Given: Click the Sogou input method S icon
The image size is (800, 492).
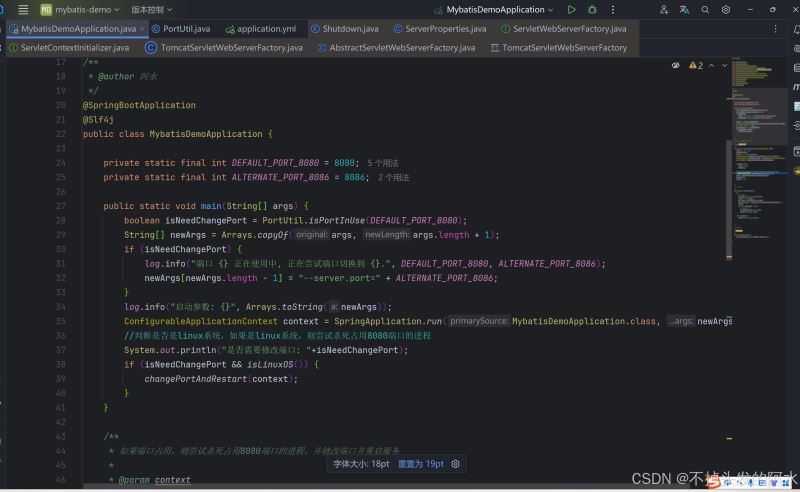Looking at the screenshot, I should click(x=714, y=482).
